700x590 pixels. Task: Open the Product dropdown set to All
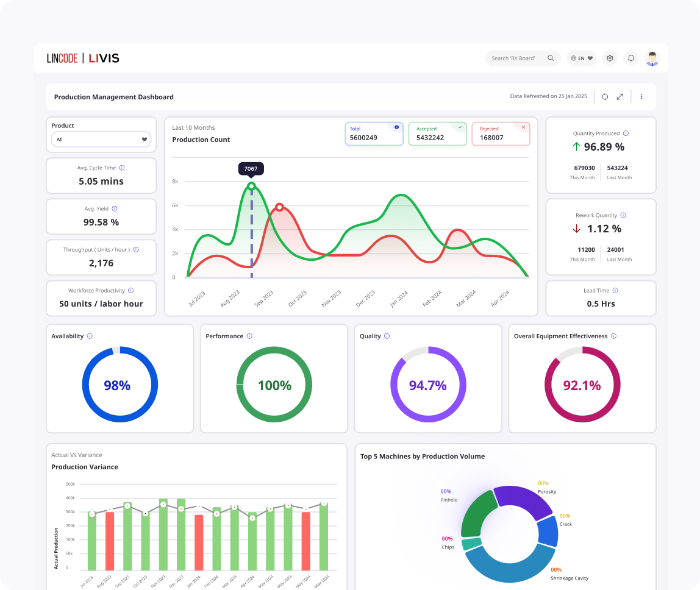(x=101, y=140)
